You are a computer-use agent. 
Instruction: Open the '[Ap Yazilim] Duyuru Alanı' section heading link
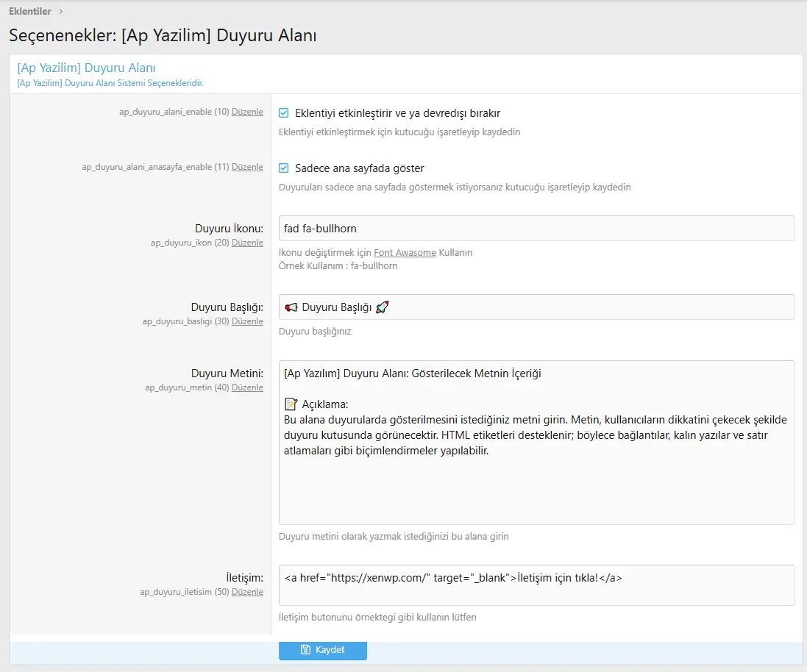87,68
